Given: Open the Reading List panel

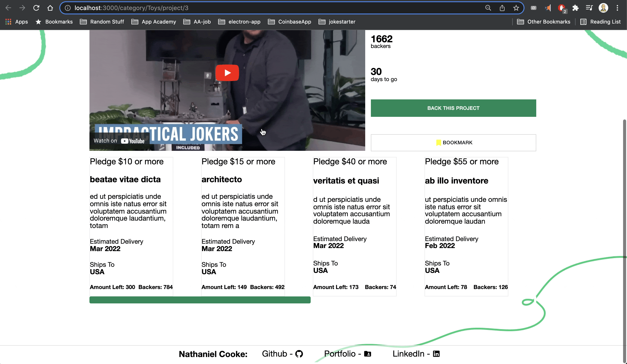Looking at the screenshot, I should pos(600,22).
